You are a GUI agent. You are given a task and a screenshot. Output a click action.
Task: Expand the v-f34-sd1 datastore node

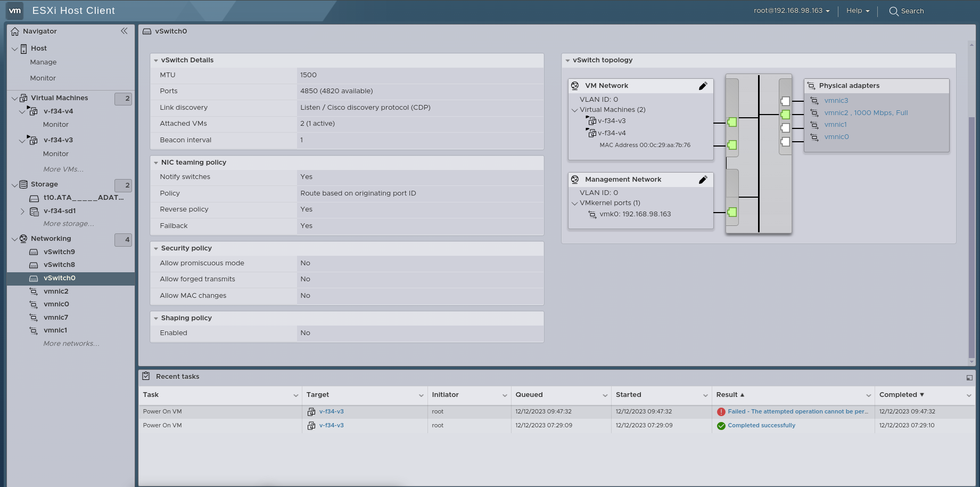(22, 212)
